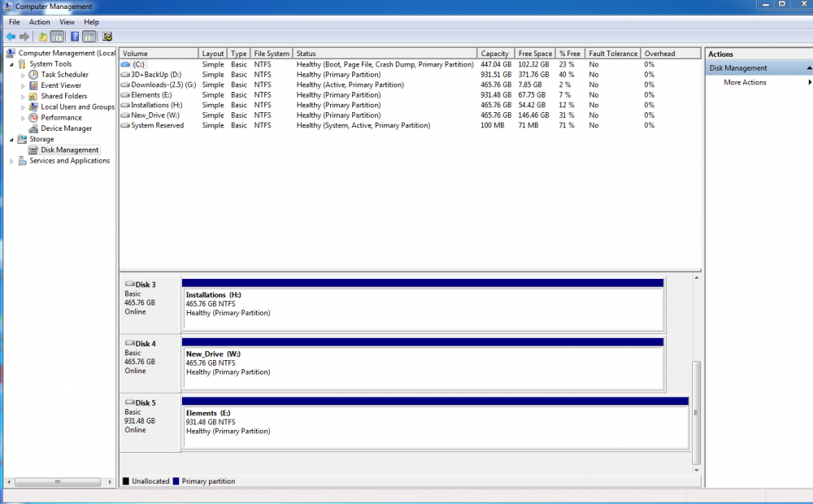Screen dimensions: 813x504
Task: Click the Storage node icon
Action: pos(22,140)
